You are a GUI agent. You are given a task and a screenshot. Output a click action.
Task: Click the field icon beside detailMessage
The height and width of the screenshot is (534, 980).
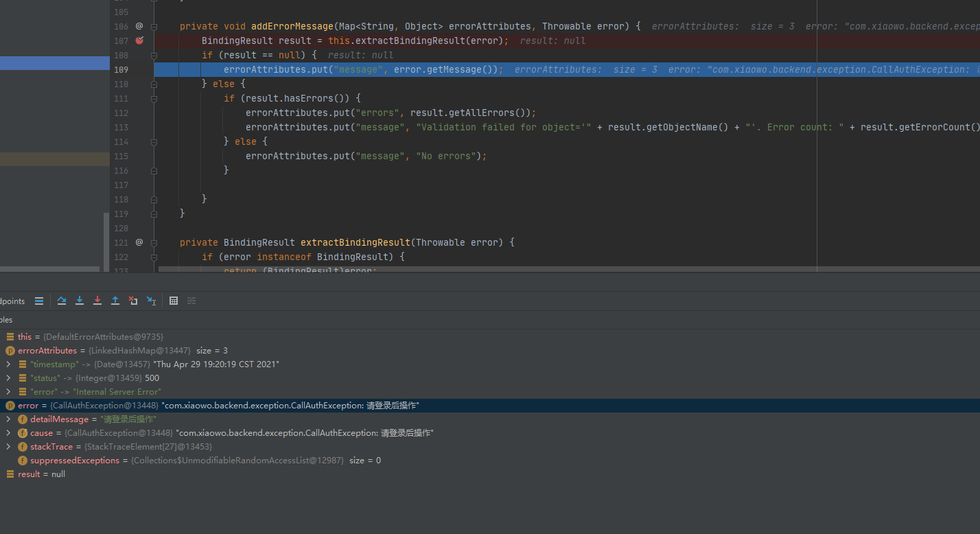tap(23, 419)
